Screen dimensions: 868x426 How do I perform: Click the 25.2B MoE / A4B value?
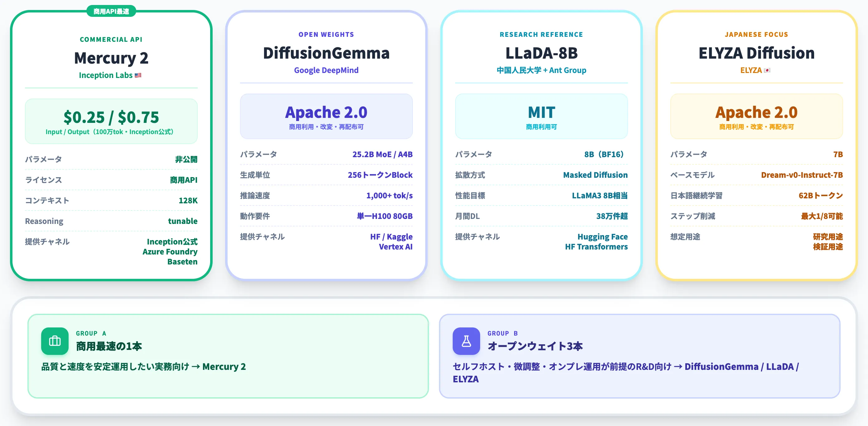[383, 154]
